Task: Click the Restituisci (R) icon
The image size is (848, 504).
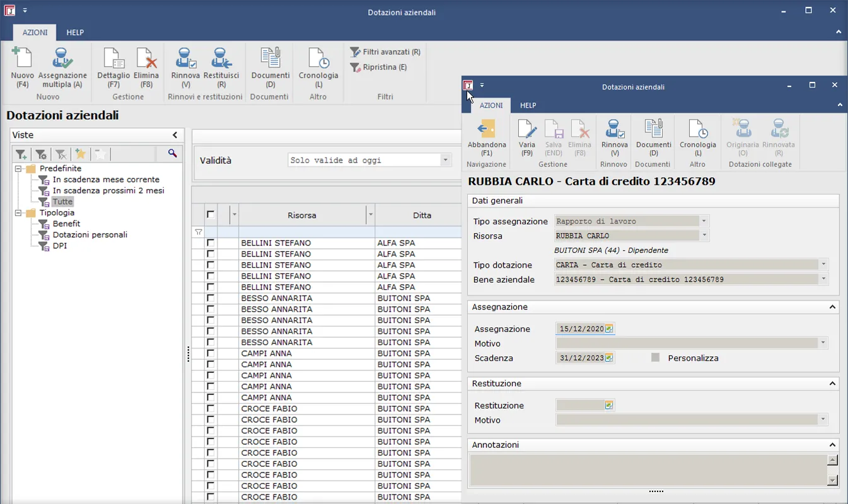Action: tap(221, 59)
